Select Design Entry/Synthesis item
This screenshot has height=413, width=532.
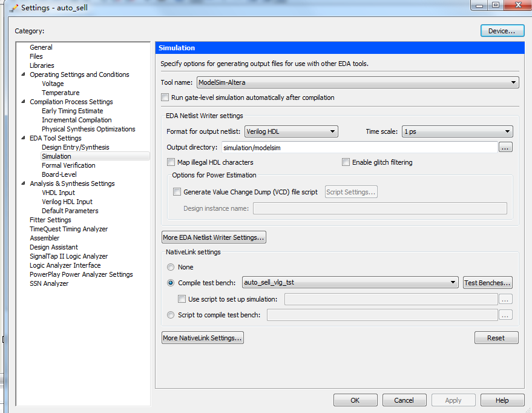(x=75, y=147)
